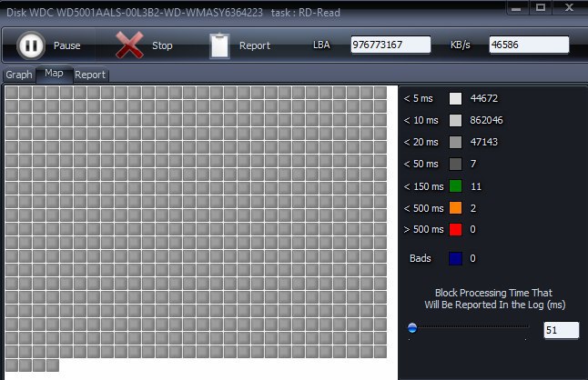Minimize the window
The height and width of the screenshot is (380, 588).
pyautogui.click(x=516, y=7)
